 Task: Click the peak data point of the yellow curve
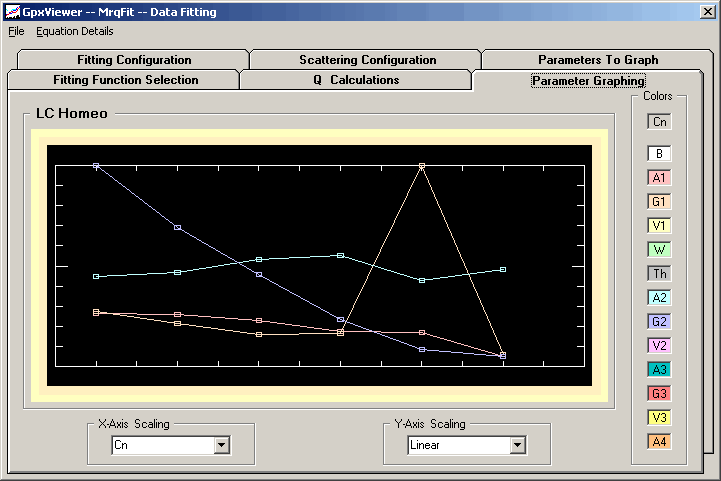click(422, 166)
